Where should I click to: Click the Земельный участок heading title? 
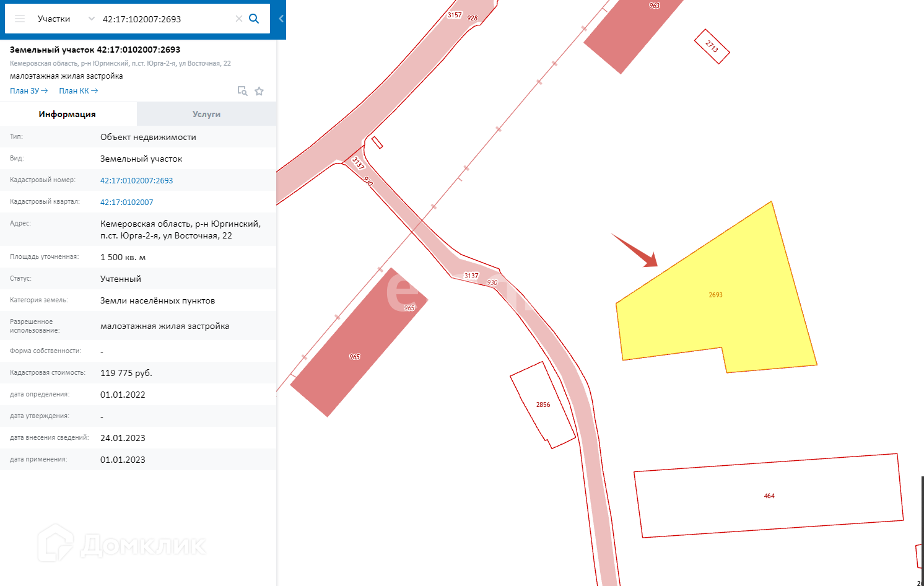[x=95, y=50]
